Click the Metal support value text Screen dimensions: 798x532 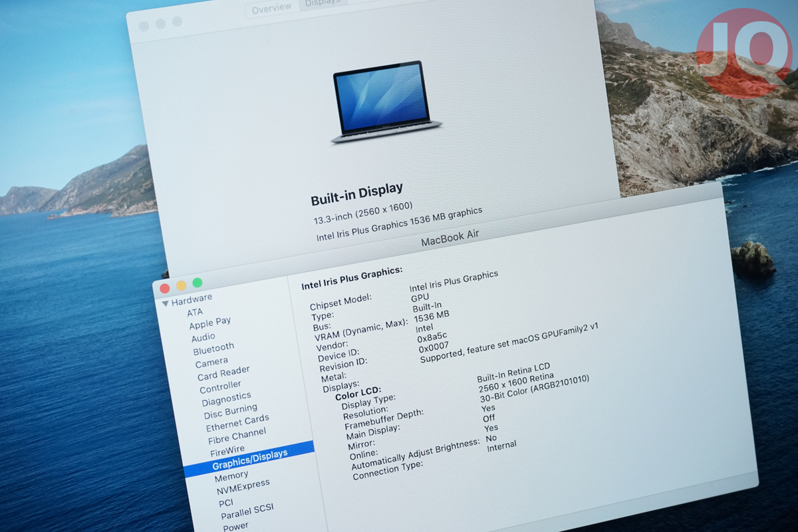(x=509, y=343)
